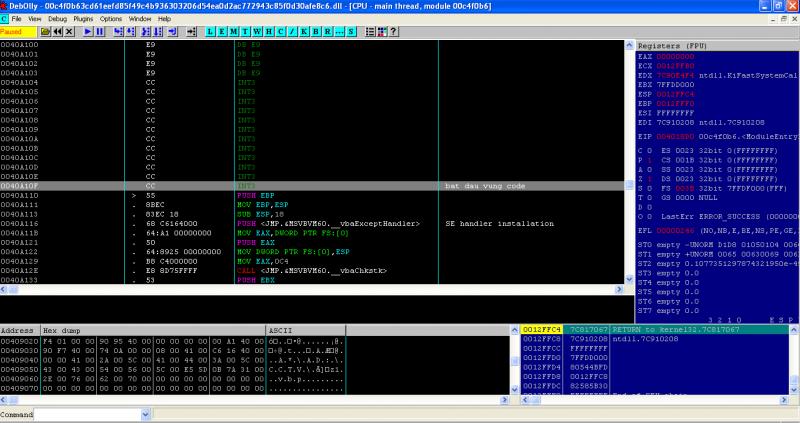Select the RETURN to kernel32 stack comment
Viewport: 800px width, 423px height.
(676, 330)
